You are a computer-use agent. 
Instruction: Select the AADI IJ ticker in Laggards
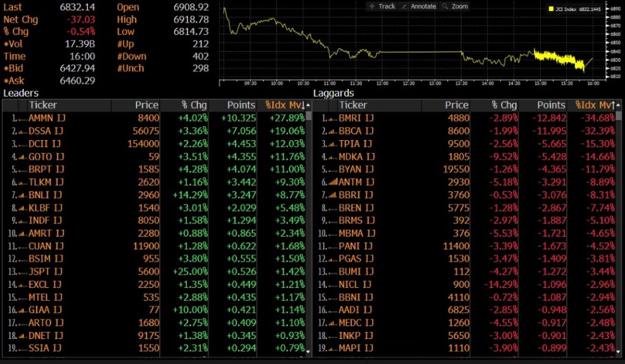[356, 310]
